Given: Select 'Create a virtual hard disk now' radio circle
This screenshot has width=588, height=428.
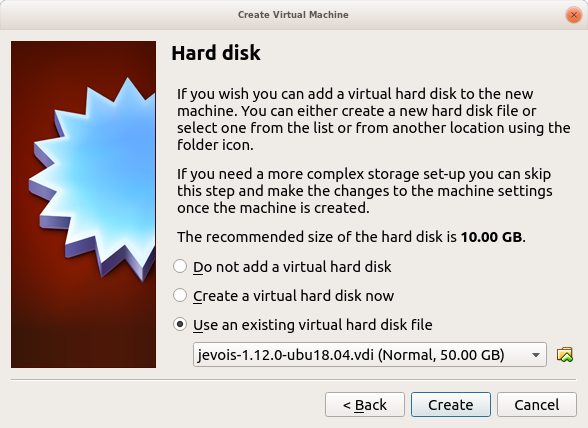Looking at the screenshot, I should 180,296.
